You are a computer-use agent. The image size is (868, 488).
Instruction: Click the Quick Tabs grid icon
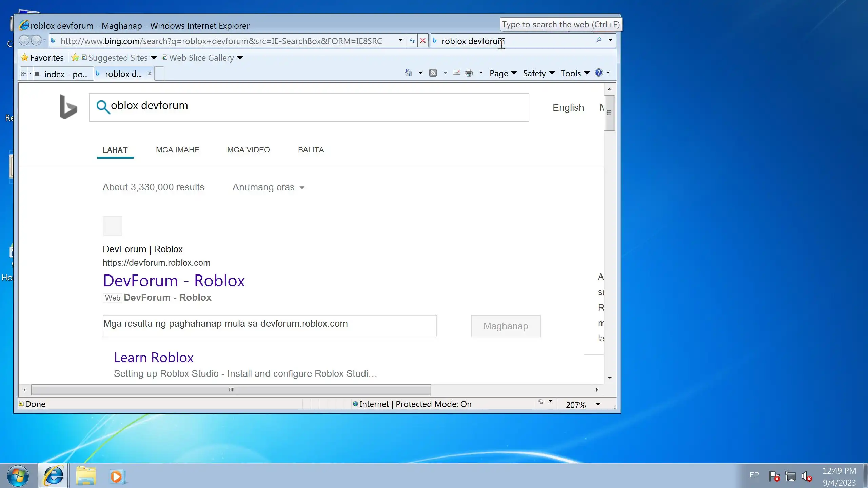click(x=24, y=74)
